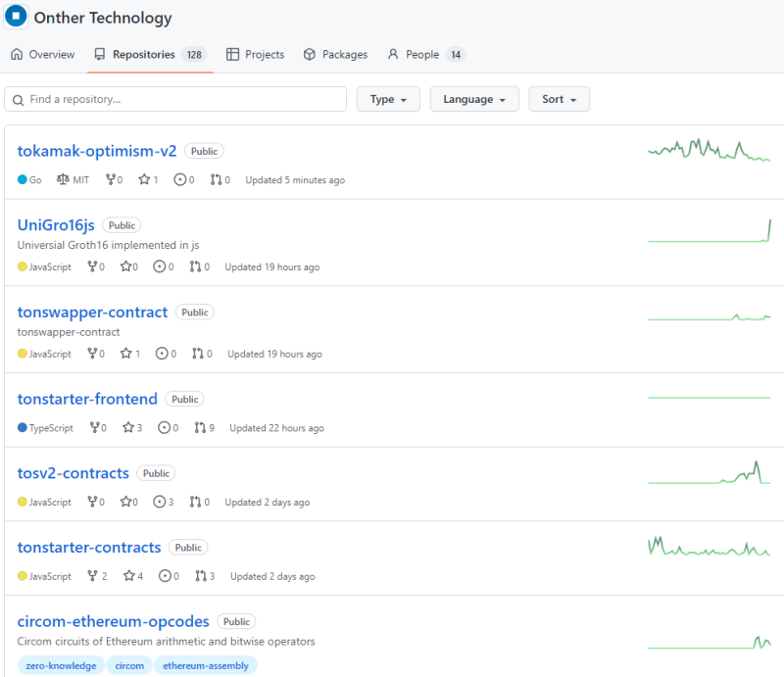Click the circom topic tag
This screenshot has height=677, width=784.
129,665
